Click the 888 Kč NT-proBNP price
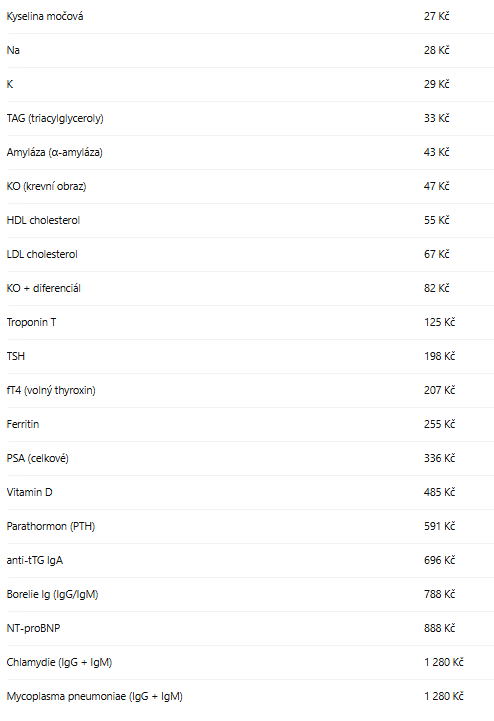494x721 pixels. 439,629
